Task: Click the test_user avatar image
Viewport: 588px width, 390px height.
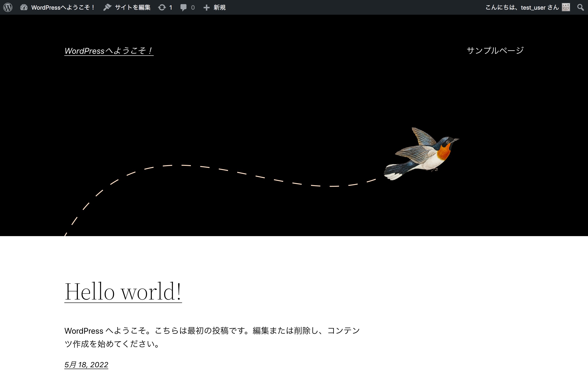Action: click(566, 7)
